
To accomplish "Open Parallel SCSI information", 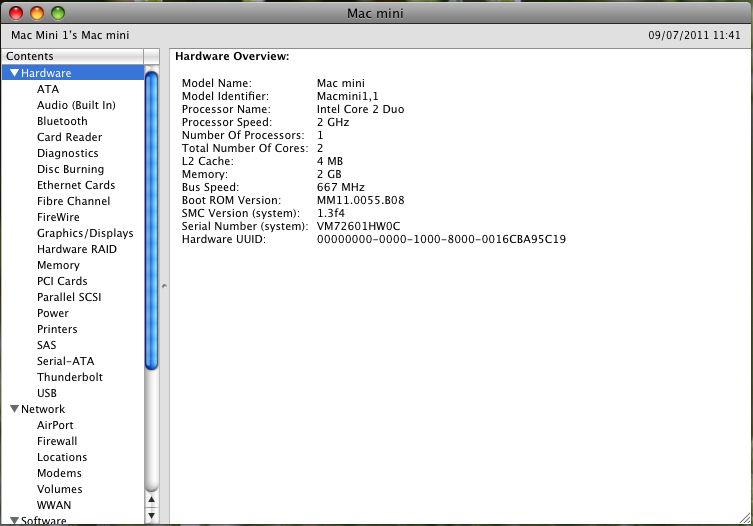I will tap(69, 297).
